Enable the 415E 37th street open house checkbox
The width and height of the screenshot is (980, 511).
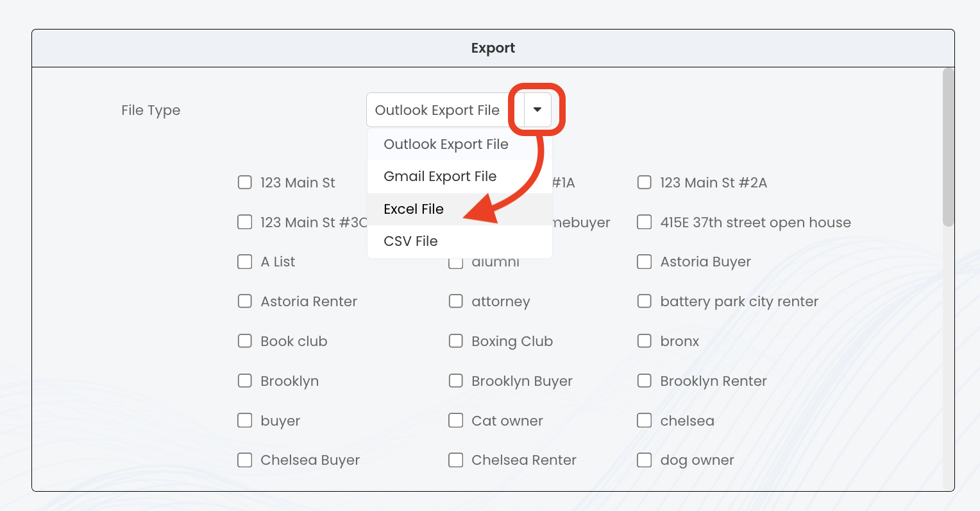point(645,223)
